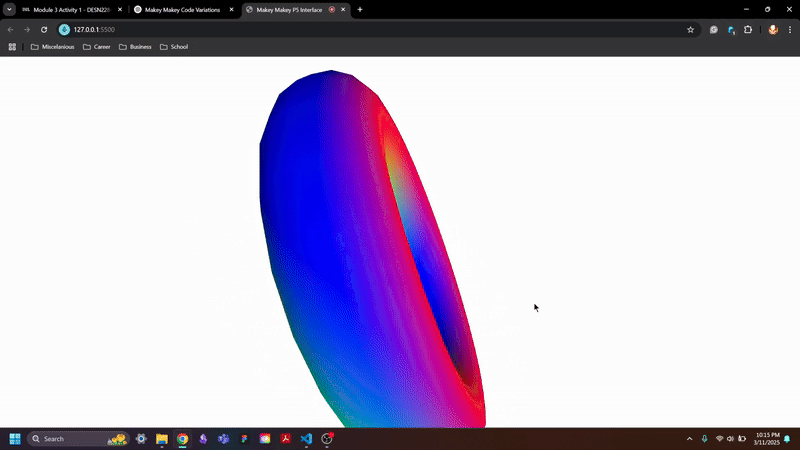The height and width of the screenshot is (450, 800).
Task: Open the notifications bell icon
Action: pyautogui.click(x=787, y=439)
